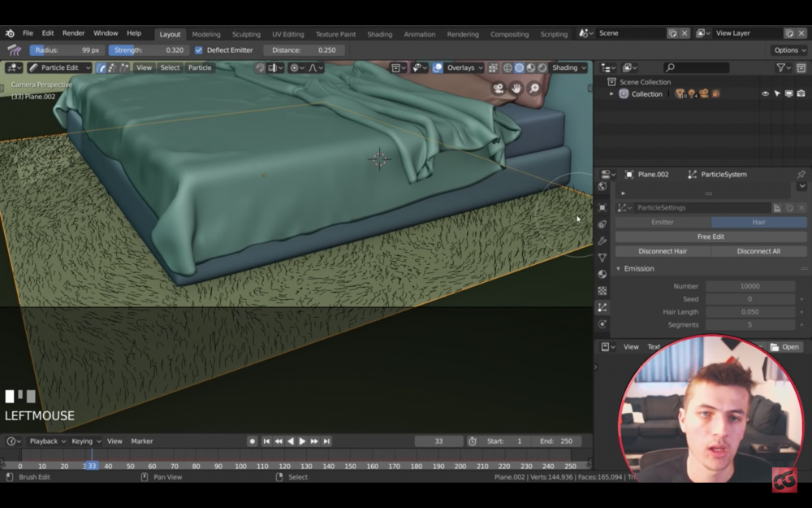Open the Shading dropdown
Viewport: 812px width, 508px height.
[x=568, y=68]
